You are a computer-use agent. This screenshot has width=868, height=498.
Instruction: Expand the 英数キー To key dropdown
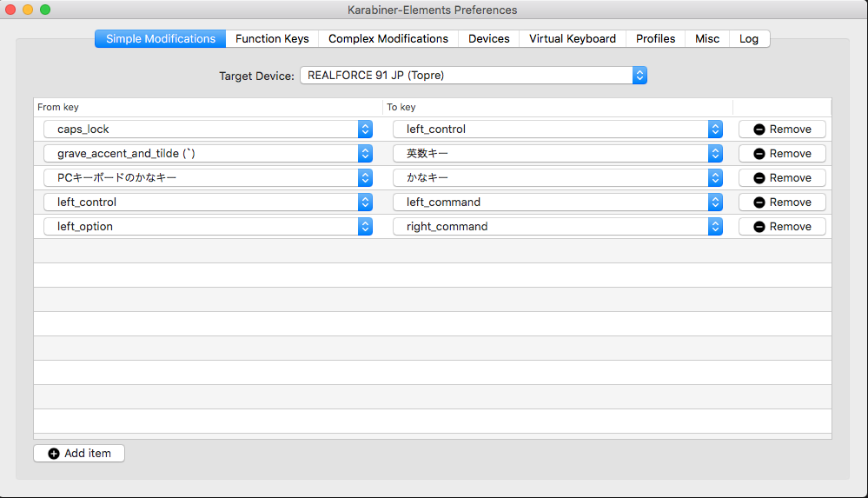point(557,153)
